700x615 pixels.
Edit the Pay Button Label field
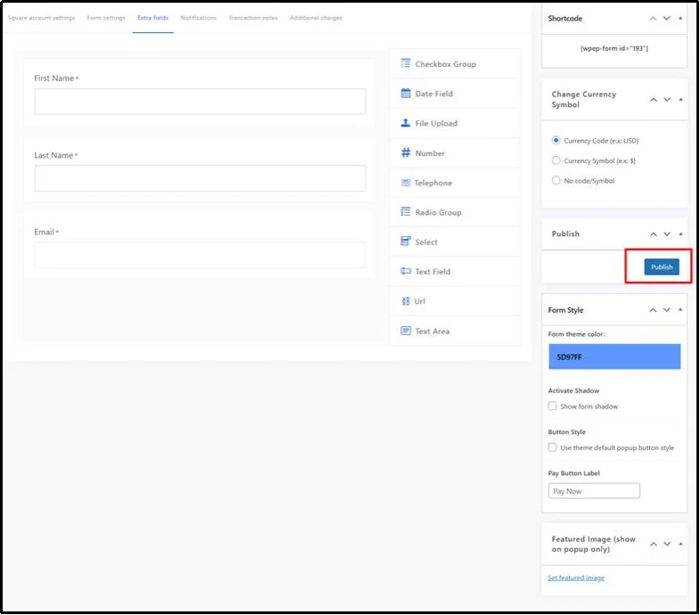(594, 491)
